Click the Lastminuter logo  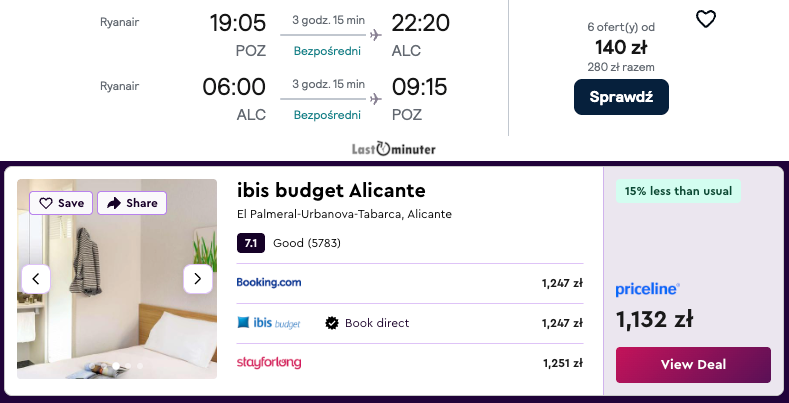pos(394,149)
